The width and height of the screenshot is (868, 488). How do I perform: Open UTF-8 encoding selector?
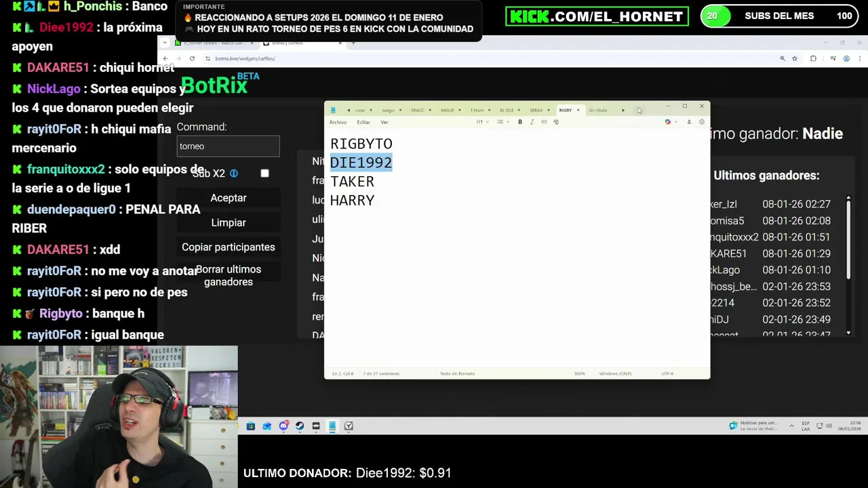coord(667,373)
